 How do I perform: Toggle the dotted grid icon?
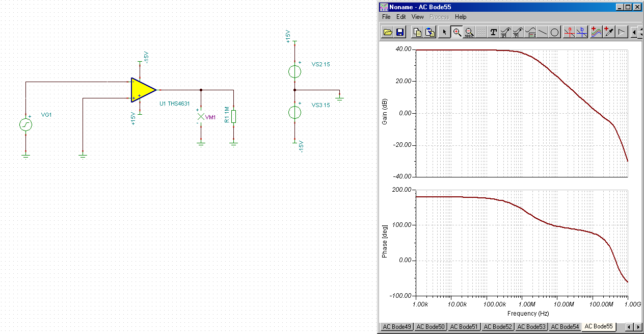tap(481, 32)
